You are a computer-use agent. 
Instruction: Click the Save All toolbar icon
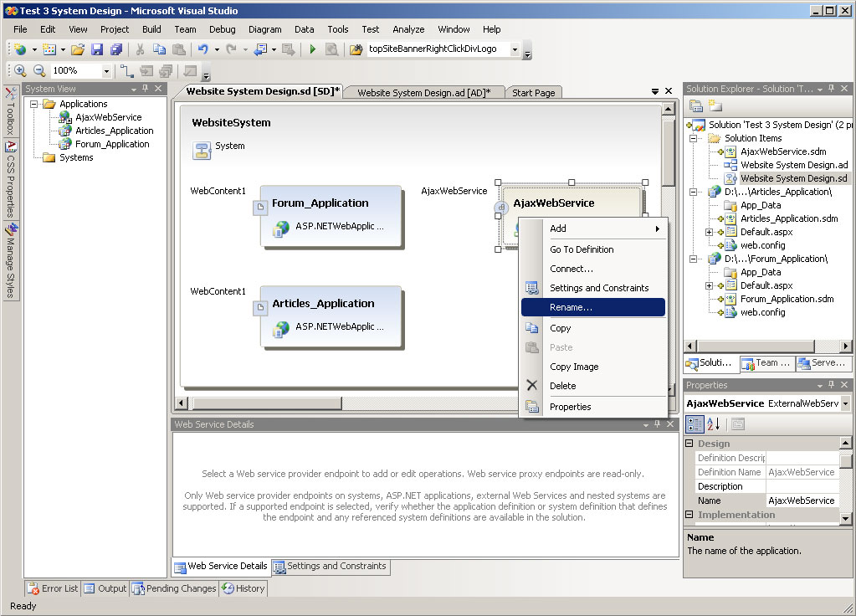coord(116,49)
